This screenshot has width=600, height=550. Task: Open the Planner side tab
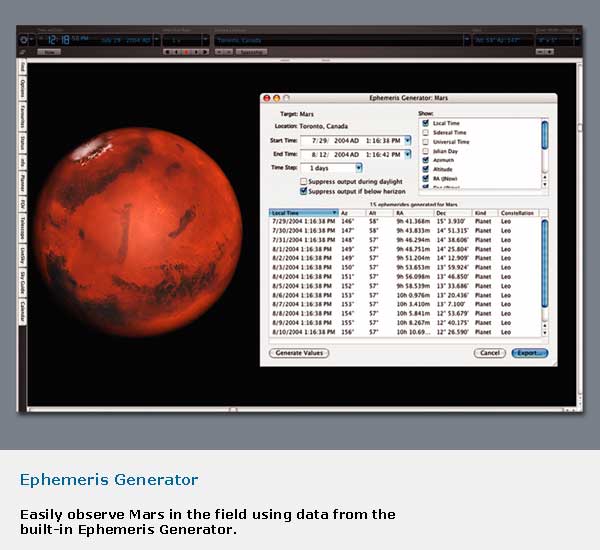(23, 183)
